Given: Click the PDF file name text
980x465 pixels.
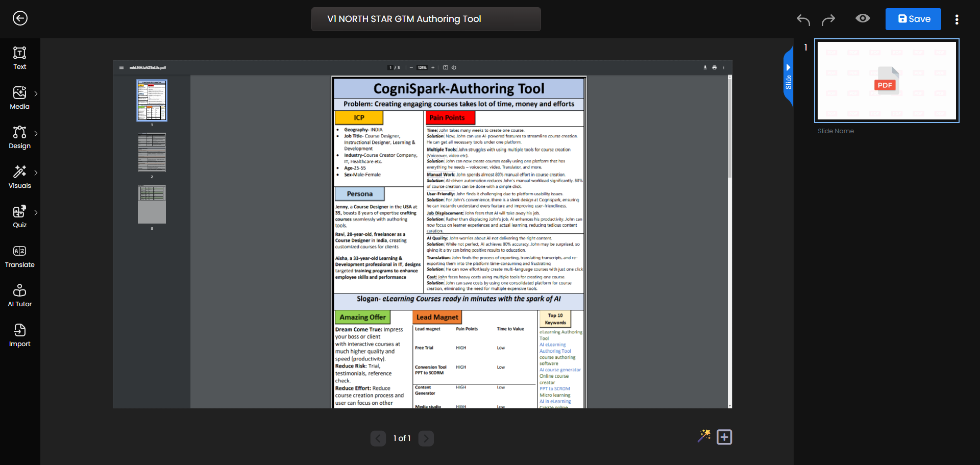Looking at the screenshot, I should (x=148, y=67).
